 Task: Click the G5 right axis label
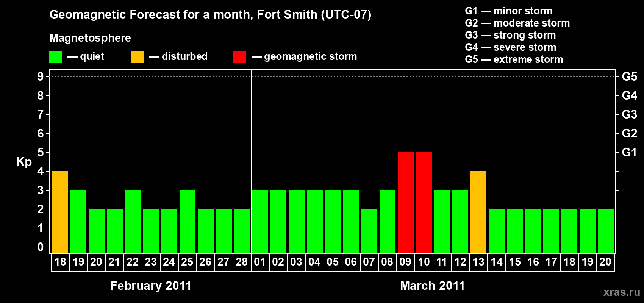pos(629,77)
